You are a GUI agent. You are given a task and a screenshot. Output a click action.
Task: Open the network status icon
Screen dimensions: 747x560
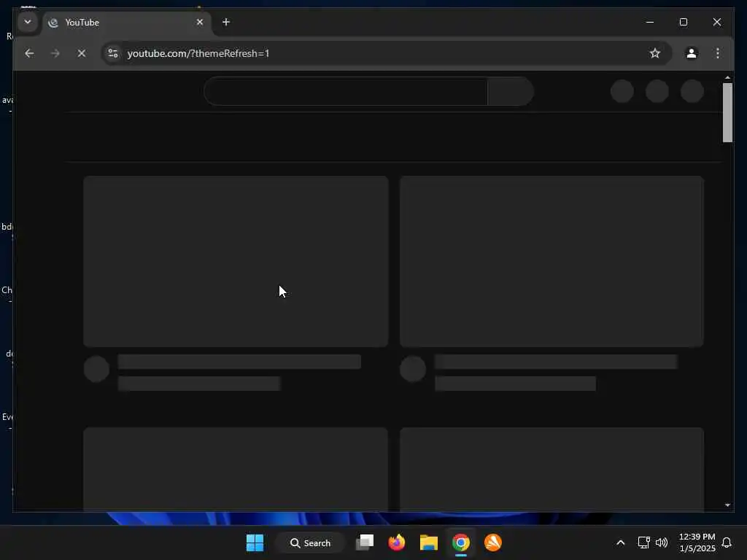643,542
